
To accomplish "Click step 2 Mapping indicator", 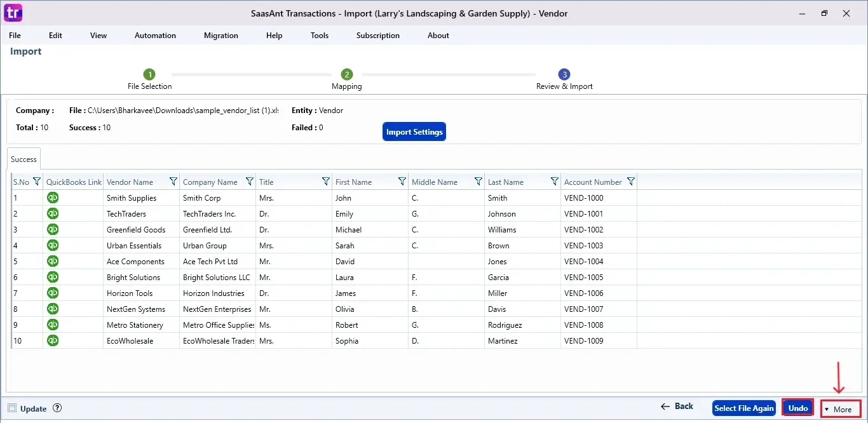I will [346, 74].
